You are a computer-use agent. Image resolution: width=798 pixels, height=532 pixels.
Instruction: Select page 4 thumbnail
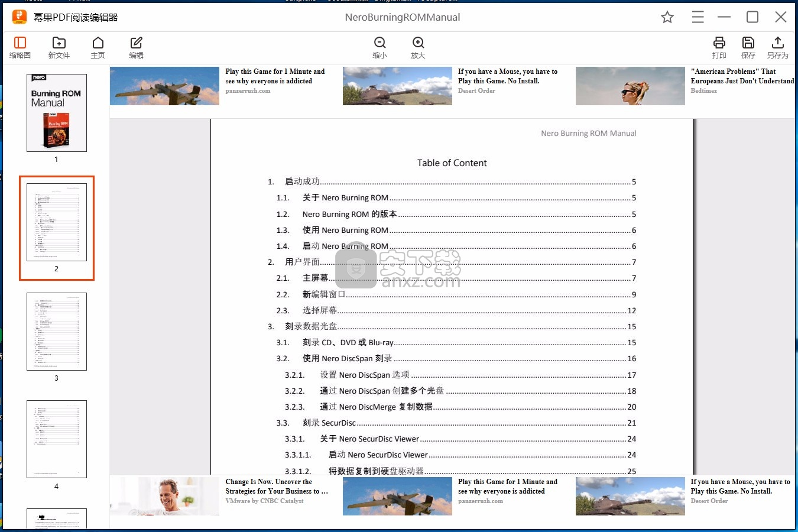click(x=57, y=439)
